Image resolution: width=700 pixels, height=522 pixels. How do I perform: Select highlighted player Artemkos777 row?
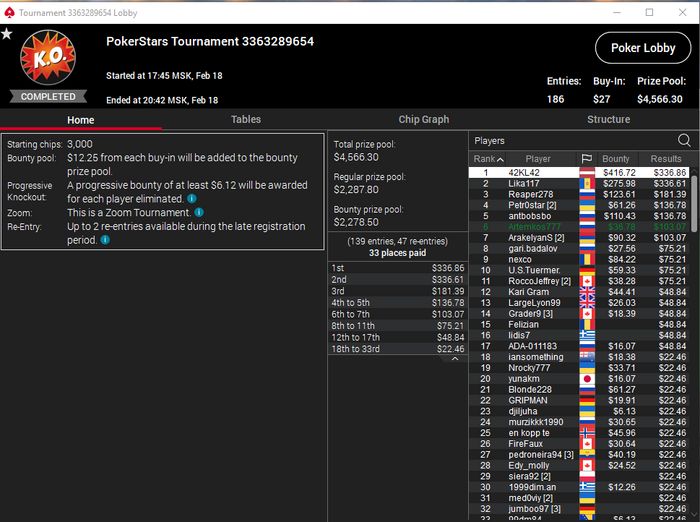(x=579, y=227)
